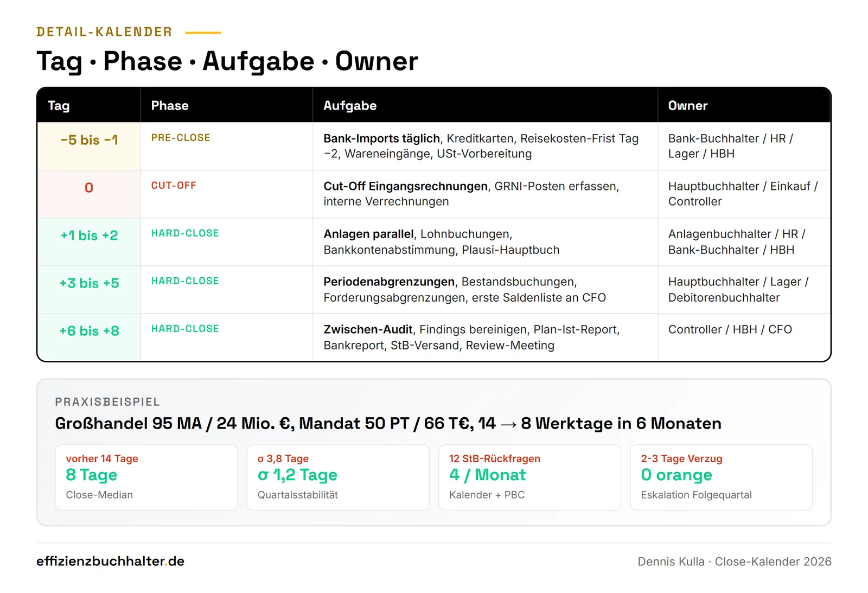Click the 'Anlagen parallel' task text
Screen dimensions: 868x593
coord(368,234)
